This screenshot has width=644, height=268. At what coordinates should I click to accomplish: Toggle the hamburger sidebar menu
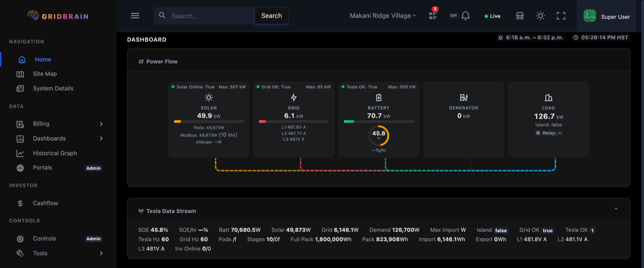(x=135, y=16)
